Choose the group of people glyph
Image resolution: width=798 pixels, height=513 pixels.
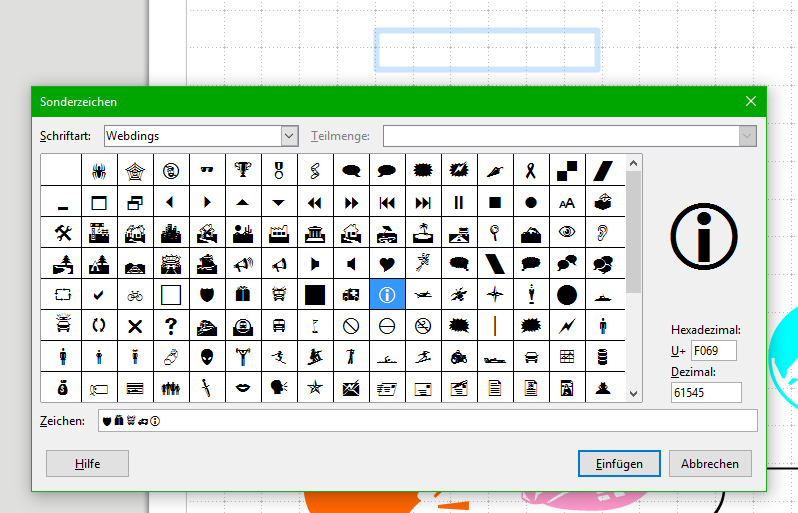tap(171, 388)
